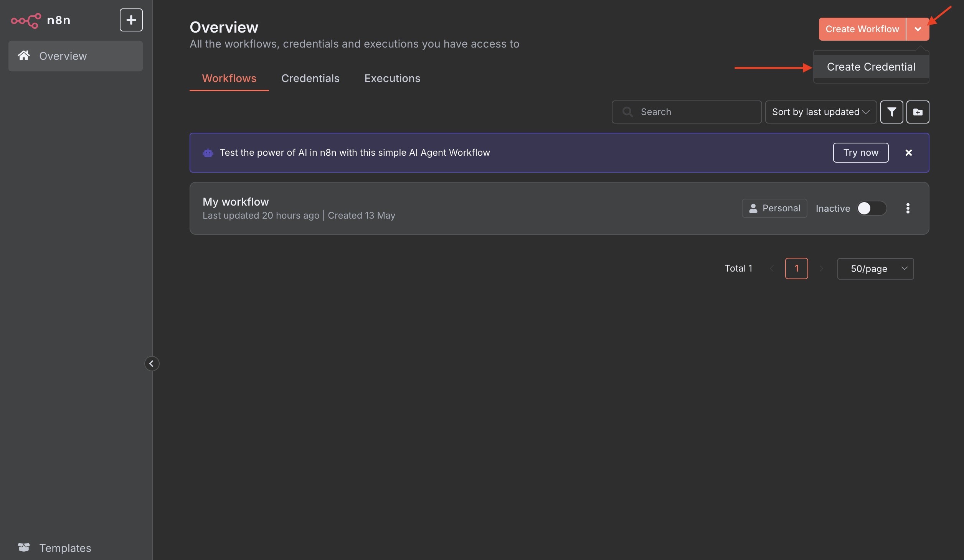Viewport: 964px width, 560px height.
Task: Open the My workflow card
Action: click(559, 208)
